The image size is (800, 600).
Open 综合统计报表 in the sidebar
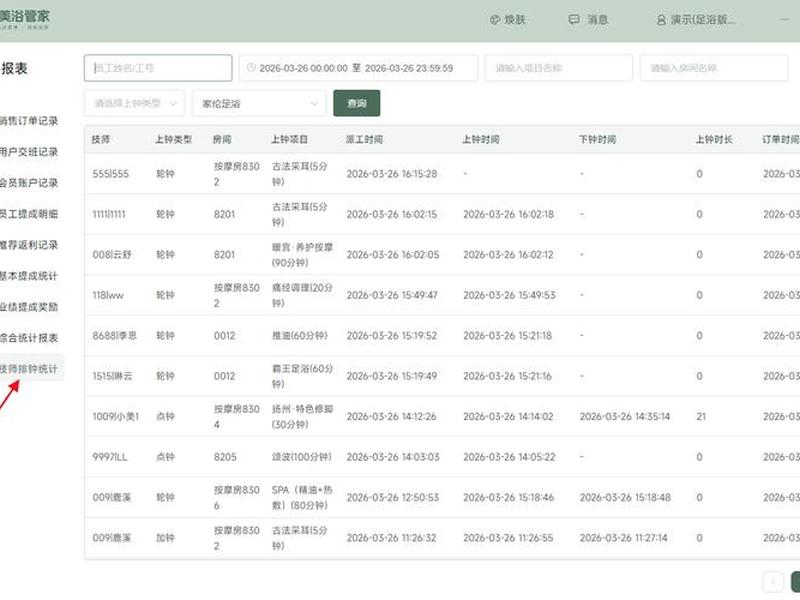[29, 338]
